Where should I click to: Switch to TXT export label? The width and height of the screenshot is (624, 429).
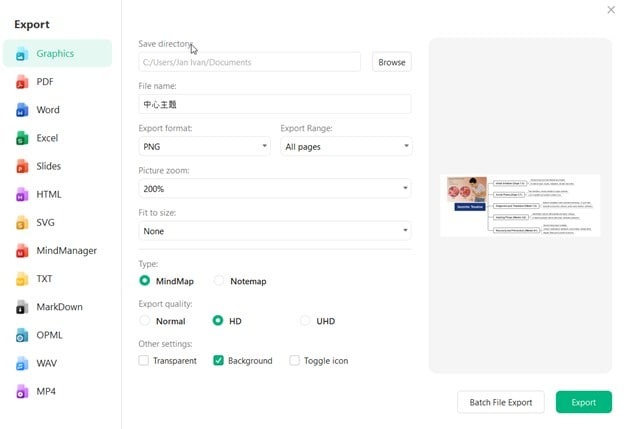pyautogui.click(x=44, y=279)
